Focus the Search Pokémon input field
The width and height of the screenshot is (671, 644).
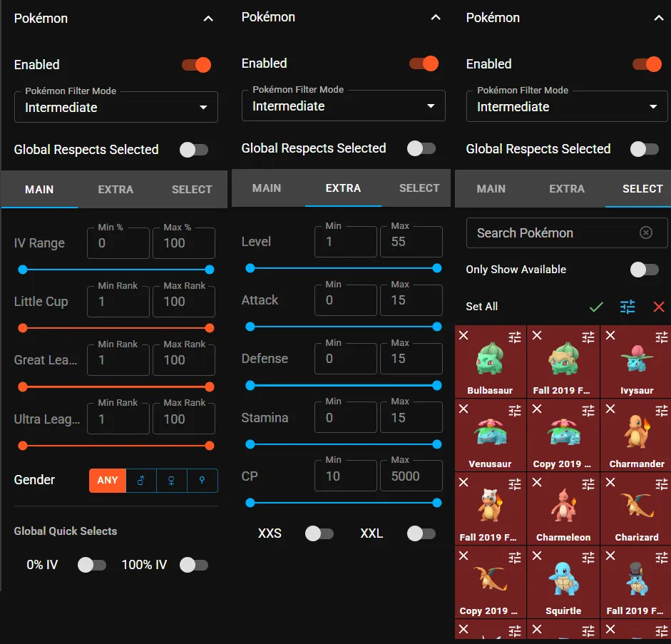coord(567,232)
